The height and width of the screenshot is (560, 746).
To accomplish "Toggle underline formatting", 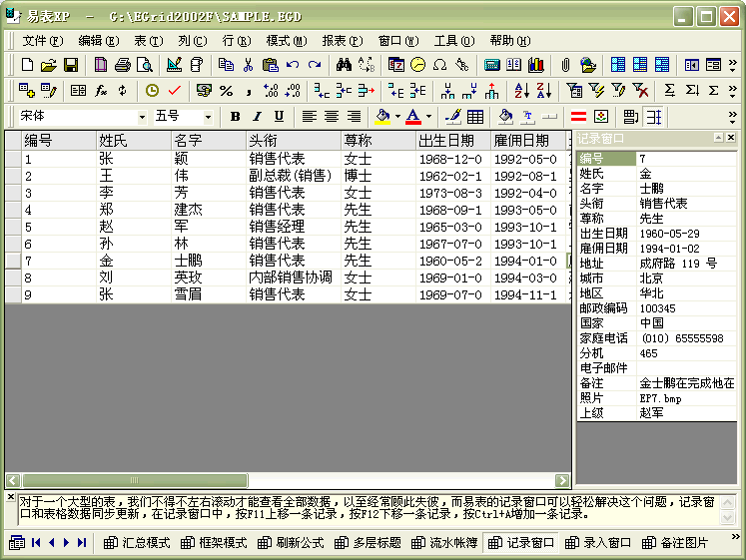I will [279, 117].
